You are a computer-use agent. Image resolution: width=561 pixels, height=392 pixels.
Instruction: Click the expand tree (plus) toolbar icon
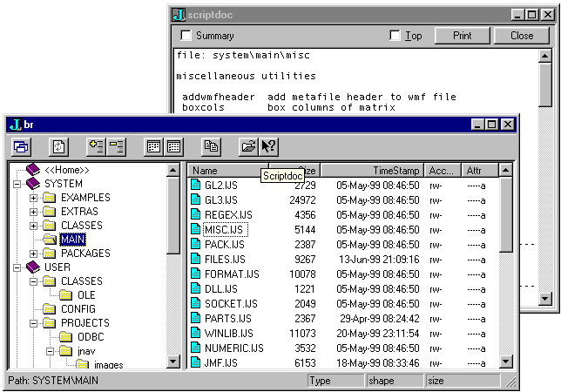coord(96,147)
